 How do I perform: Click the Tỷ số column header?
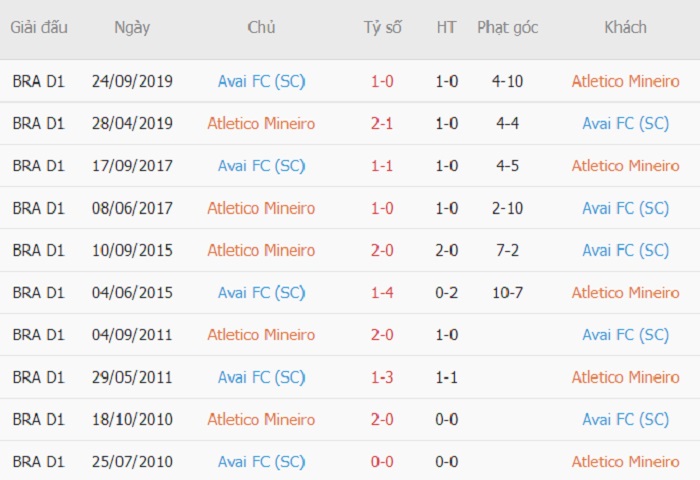383,28
